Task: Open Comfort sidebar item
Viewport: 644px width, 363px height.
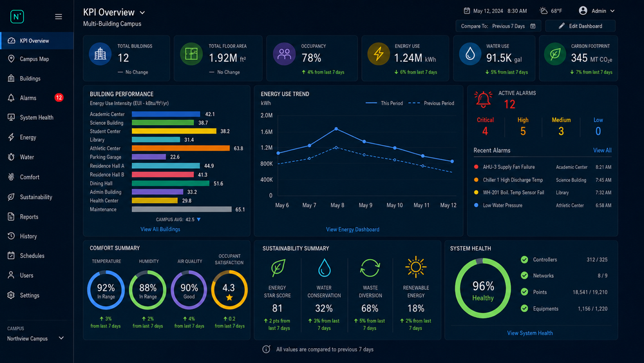Action: (37, 177)
